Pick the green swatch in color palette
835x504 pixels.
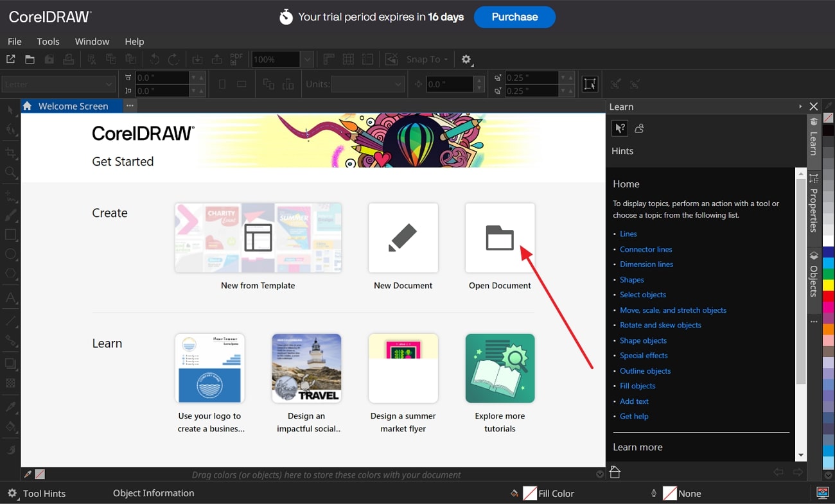[x=829, y=274]
